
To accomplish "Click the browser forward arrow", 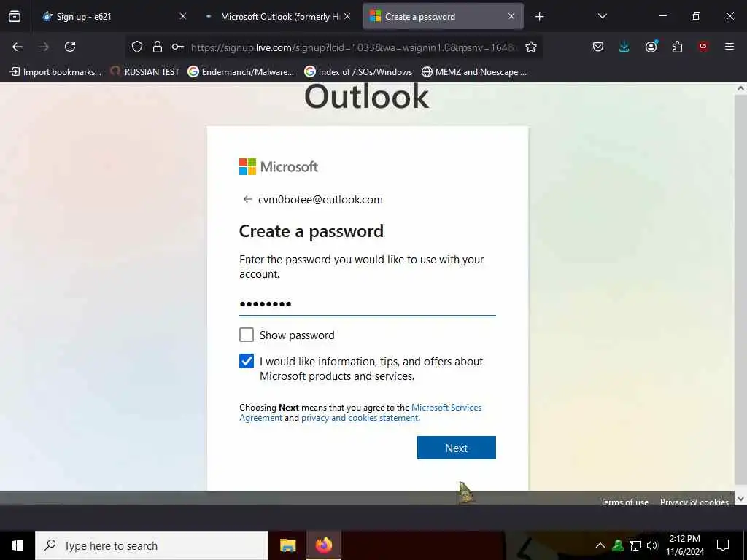I will [44, 47].
